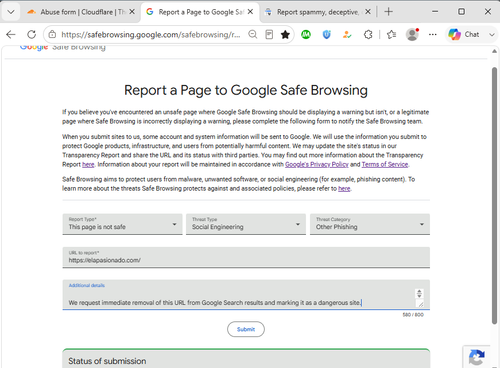The image size is (500, 368).
Task: Close the Report a Page to Google tab
Action: click(251, 12)
